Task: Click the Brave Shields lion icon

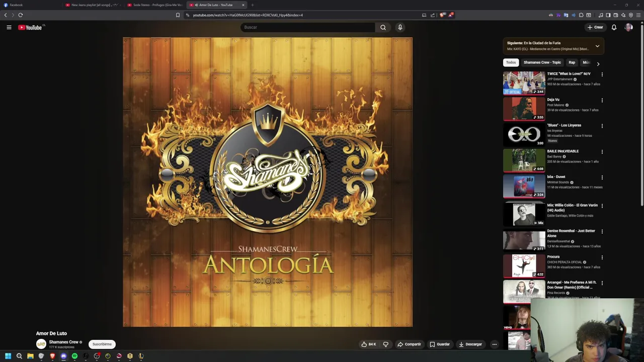Action: pyautogui.click(x=442, y=15)
